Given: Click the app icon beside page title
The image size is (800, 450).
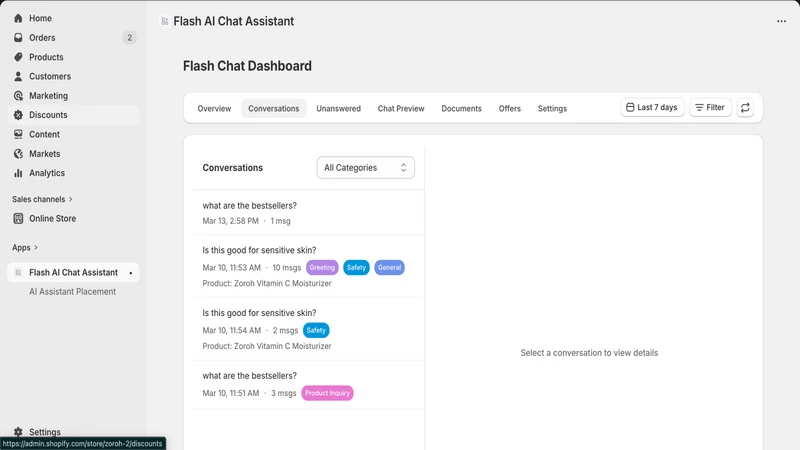Looking at the screenshot, I should tap(165, 21).
